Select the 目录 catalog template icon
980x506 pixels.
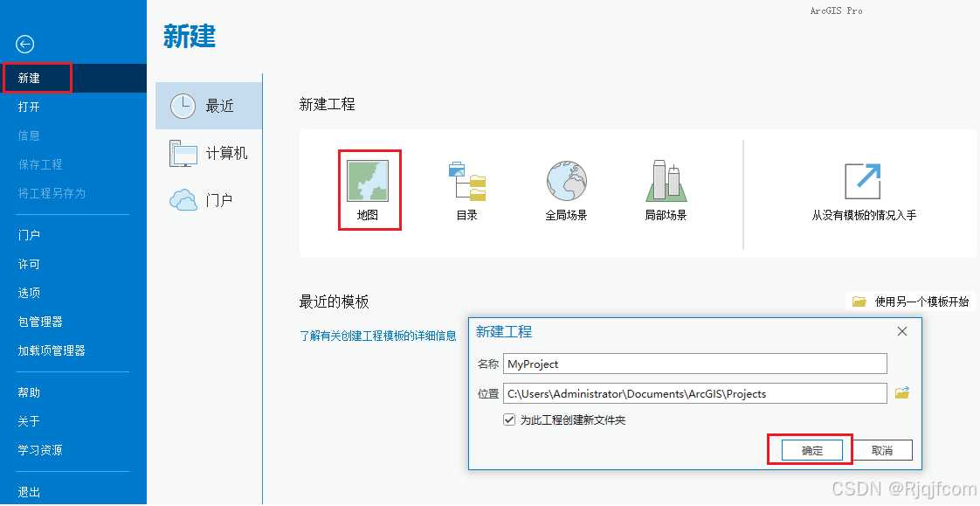[467, 182]
